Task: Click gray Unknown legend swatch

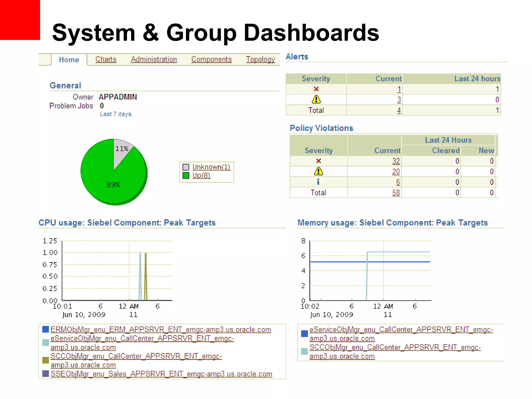Action: point(186,167)
